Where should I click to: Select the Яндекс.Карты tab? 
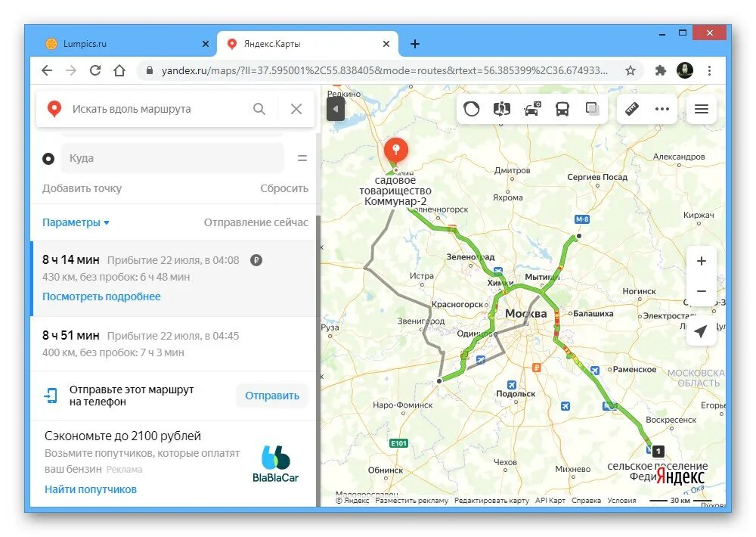click(308, 44)
